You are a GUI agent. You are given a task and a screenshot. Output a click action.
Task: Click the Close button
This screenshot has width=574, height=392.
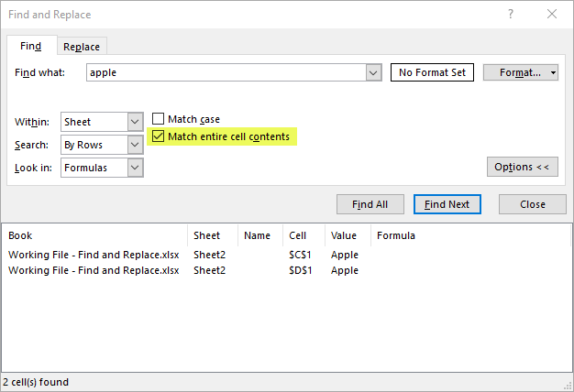coord(532,204)
